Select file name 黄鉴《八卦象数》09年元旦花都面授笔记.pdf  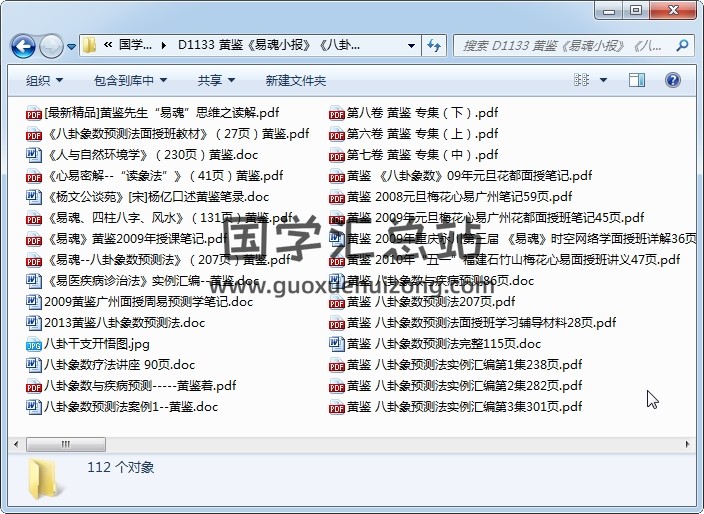(469, 176)
